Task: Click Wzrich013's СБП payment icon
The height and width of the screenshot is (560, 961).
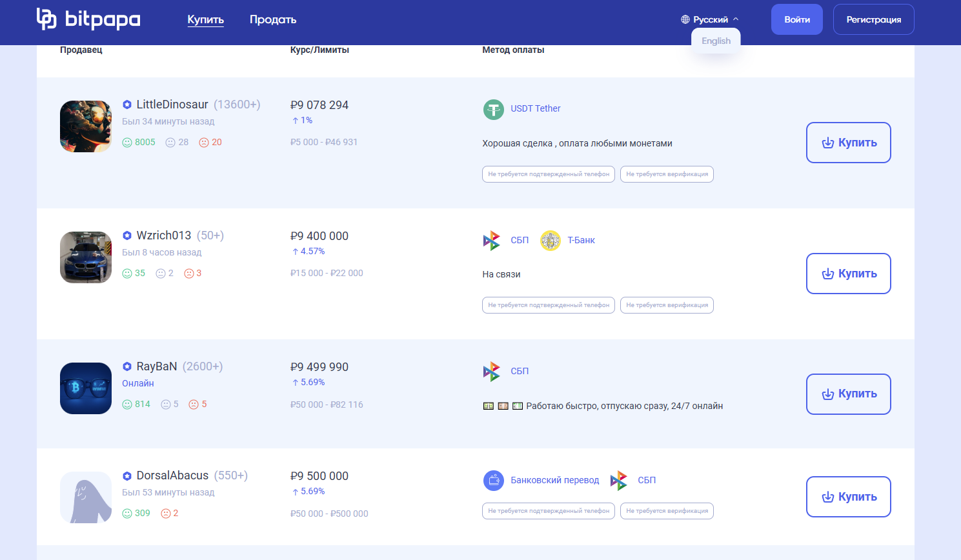Action: (x=492, y=241)
